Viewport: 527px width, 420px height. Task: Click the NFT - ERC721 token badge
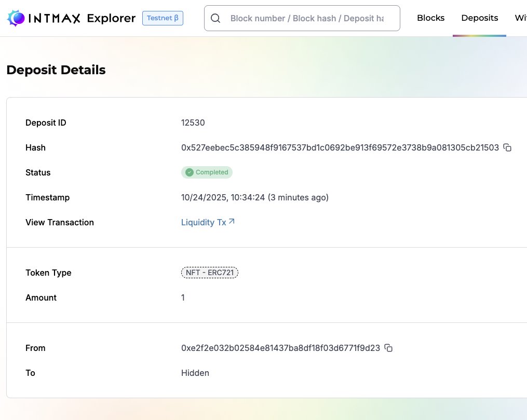[210, 273]
